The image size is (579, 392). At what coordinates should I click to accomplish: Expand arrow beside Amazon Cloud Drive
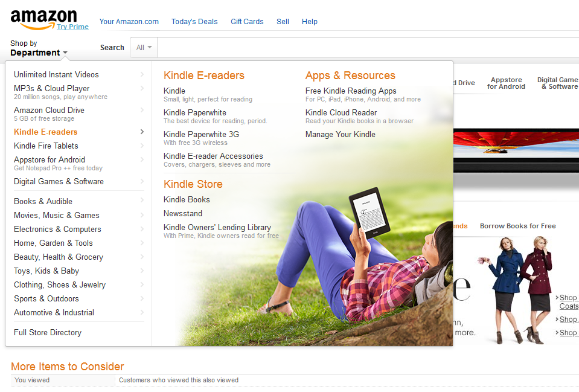(x=142, y=110)
